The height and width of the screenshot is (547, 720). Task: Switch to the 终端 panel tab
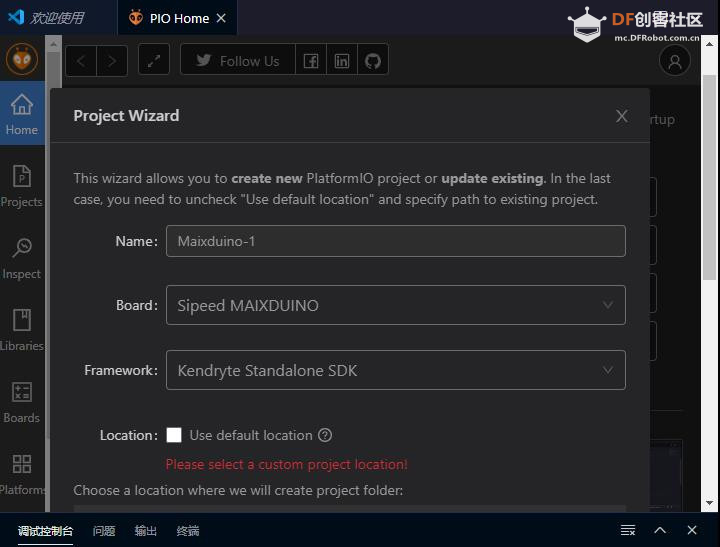188,531
